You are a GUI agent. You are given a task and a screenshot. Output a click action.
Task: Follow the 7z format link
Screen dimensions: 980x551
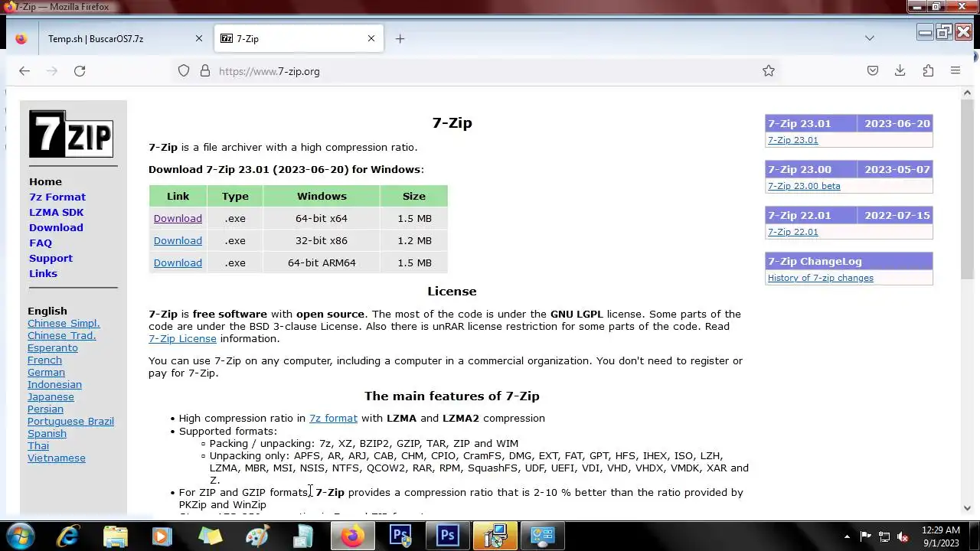click(x=333, y=419)
